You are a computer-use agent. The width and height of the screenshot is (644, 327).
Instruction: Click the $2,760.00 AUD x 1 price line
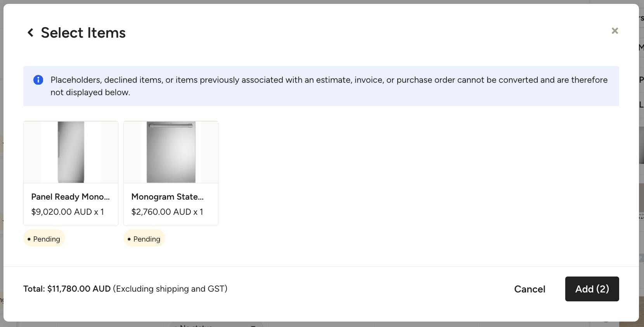click(167, 212)
